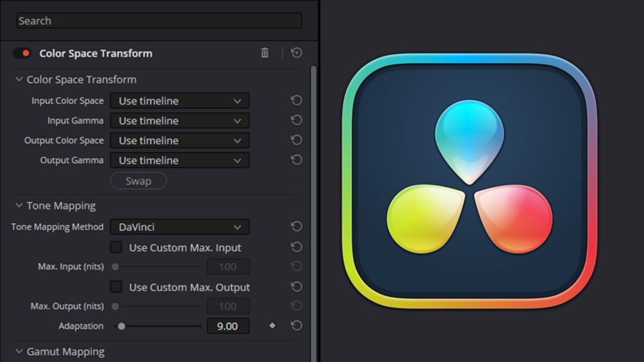This screenshot has height=362, width=644.
Task: Reset Tone Mapping Method
Action: tap(297, 227)
